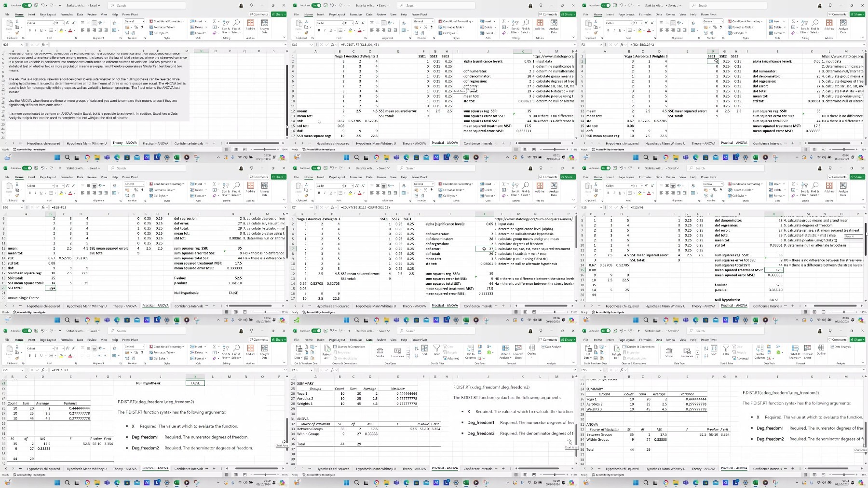The image size is (868, 488).
Task: Click the Comments button in the K7 window
Action: (x=548, y=177)
